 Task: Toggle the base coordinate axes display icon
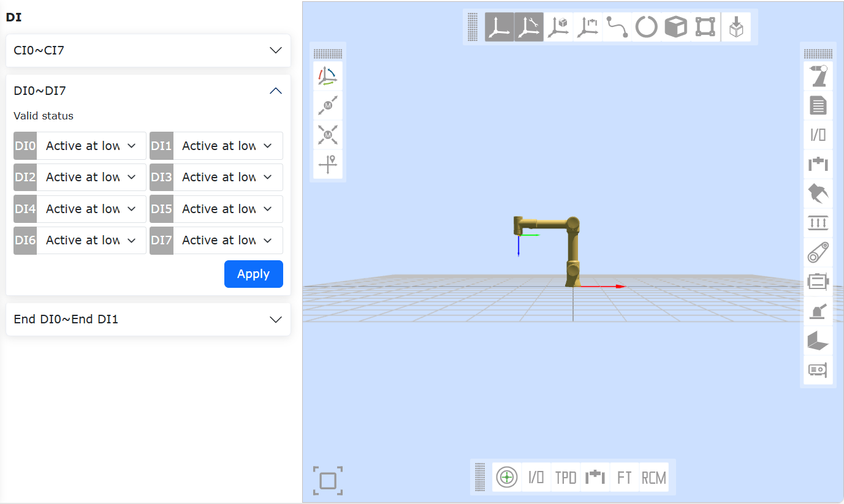pyautogui.click(x=500, y=27)
